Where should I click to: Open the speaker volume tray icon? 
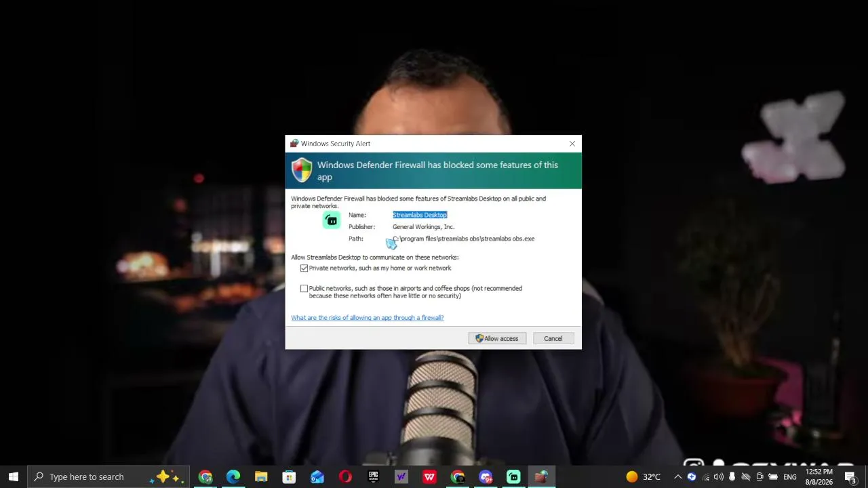(x=719, y=476)
